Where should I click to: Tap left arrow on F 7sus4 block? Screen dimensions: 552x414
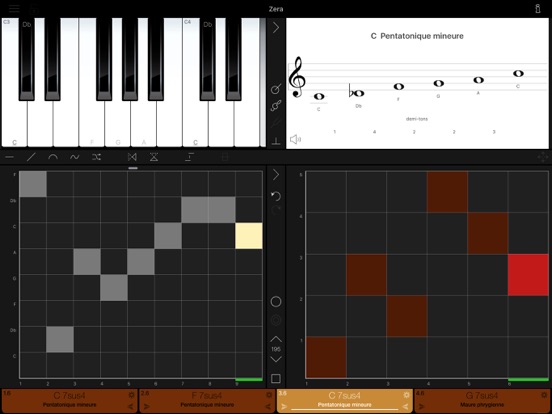coord(268,407)
